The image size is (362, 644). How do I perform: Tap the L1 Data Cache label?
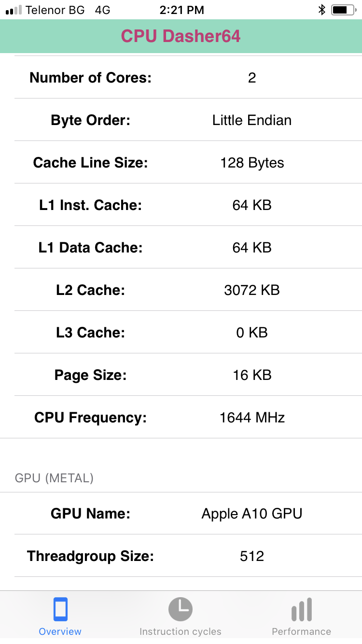[x=91, y=248]
